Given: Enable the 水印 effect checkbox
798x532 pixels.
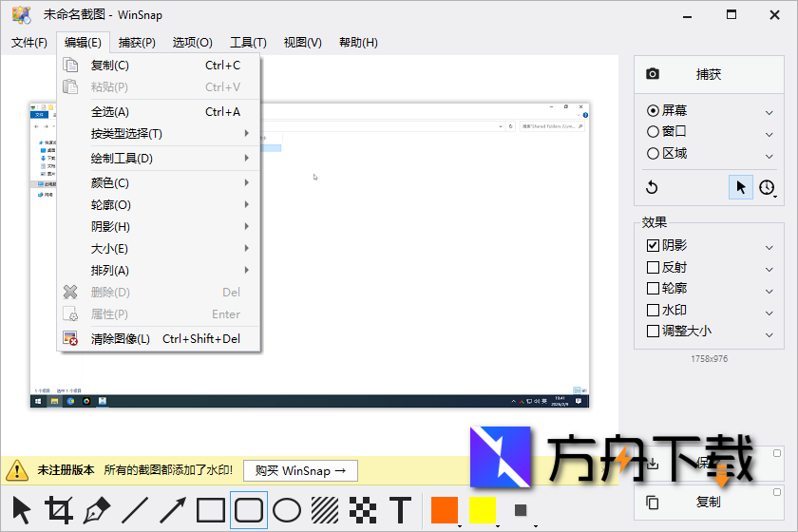Looking at the screenshot, I should [x=653, y=310].
